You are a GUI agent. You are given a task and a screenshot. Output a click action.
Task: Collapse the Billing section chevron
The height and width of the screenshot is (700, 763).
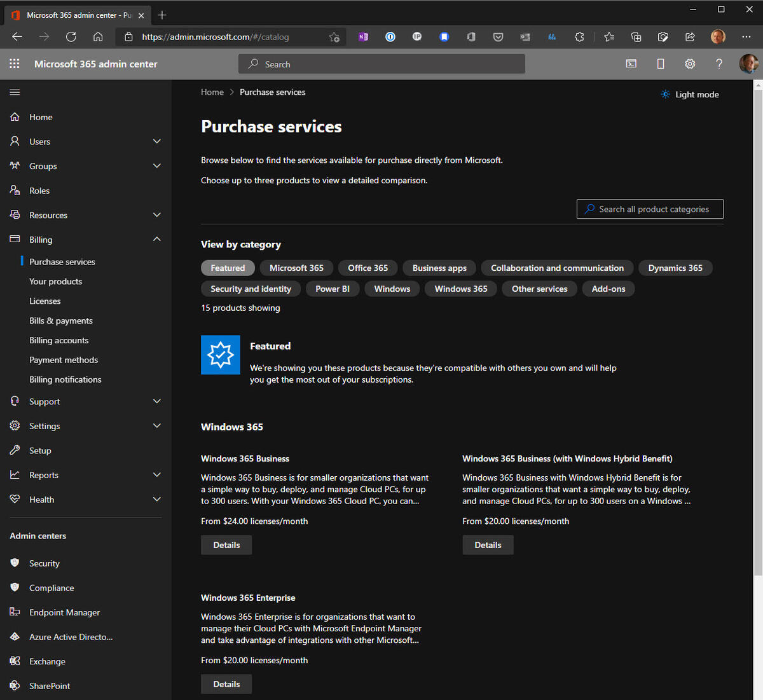tap(157, 239)
